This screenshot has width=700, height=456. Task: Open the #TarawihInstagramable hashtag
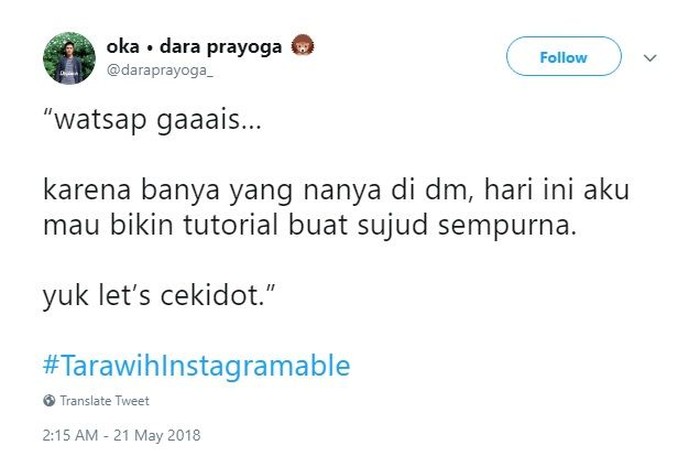(196, 365)
